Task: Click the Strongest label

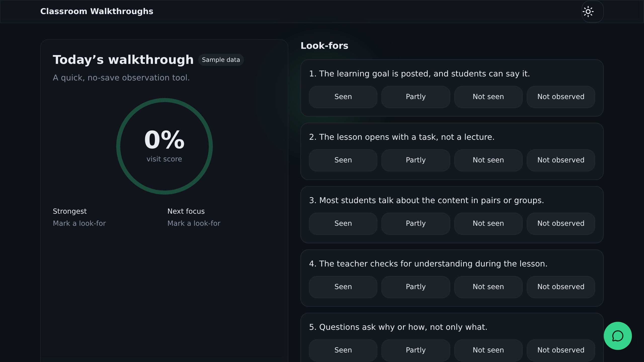Action: point(70,211)
